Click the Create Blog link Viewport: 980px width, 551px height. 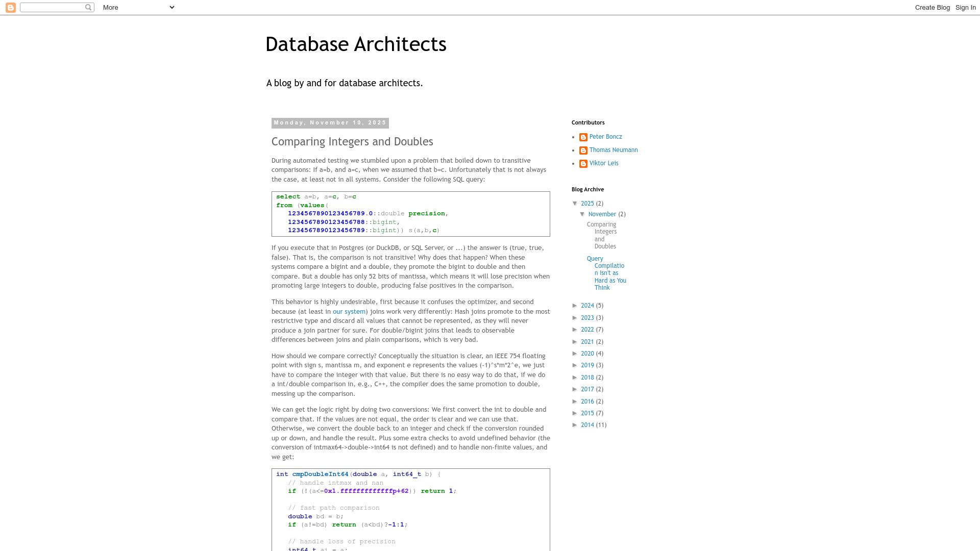point(932,7)
